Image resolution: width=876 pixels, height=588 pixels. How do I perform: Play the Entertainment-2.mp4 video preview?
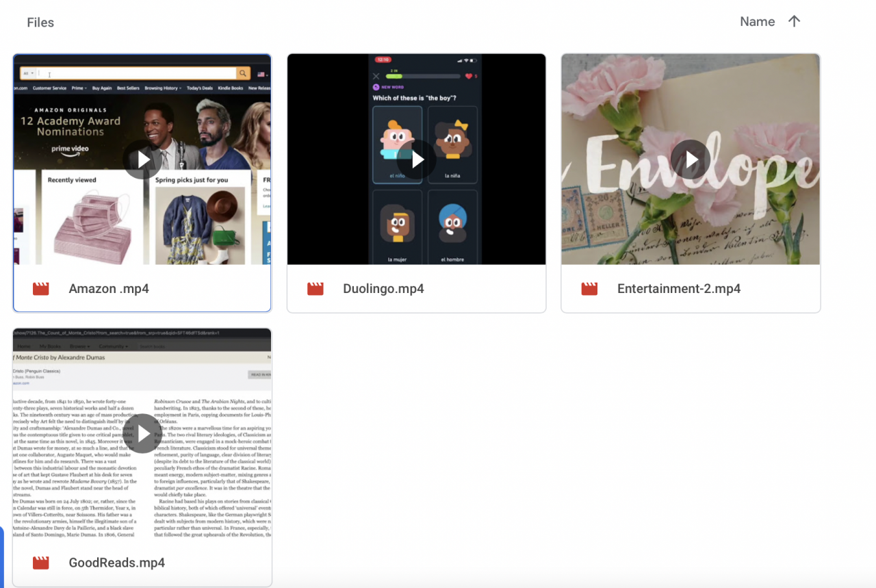click(690, 159)
